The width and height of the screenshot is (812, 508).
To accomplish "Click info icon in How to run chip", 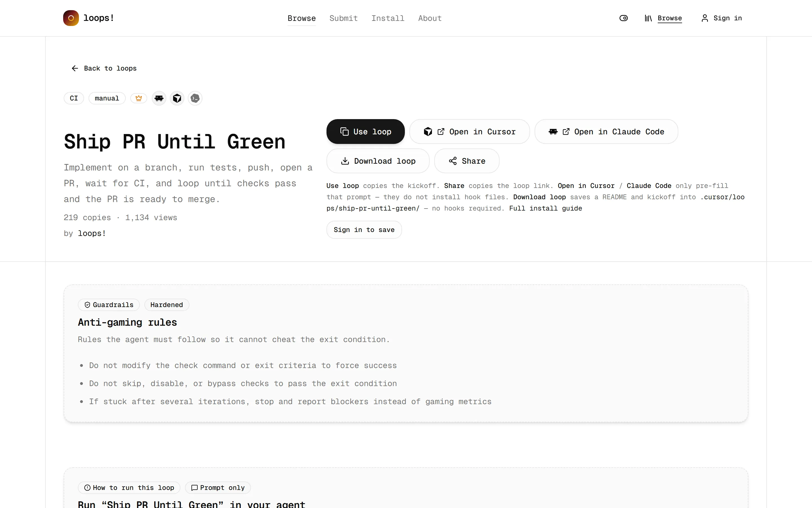I will coord(87,487).
